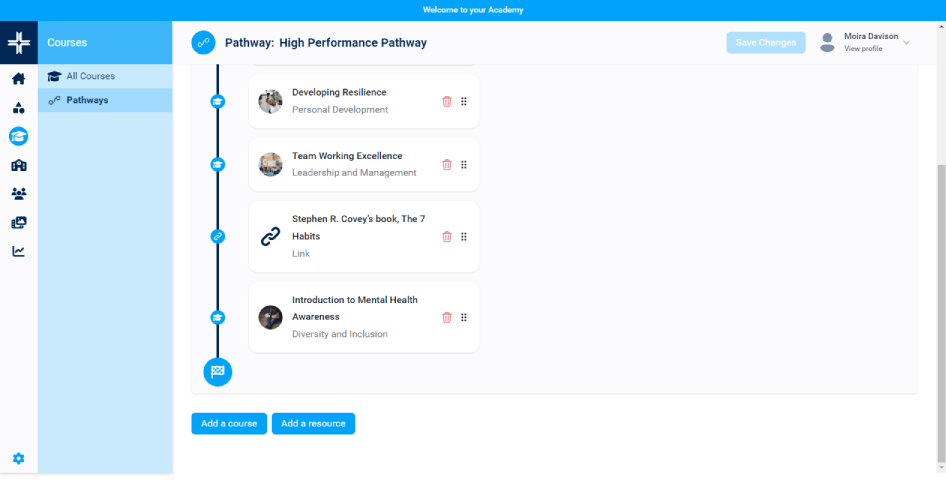The width and height of the screenshot is (946, 480).
Task: Click the finish flag timeline marker
Action: point(218,372)
